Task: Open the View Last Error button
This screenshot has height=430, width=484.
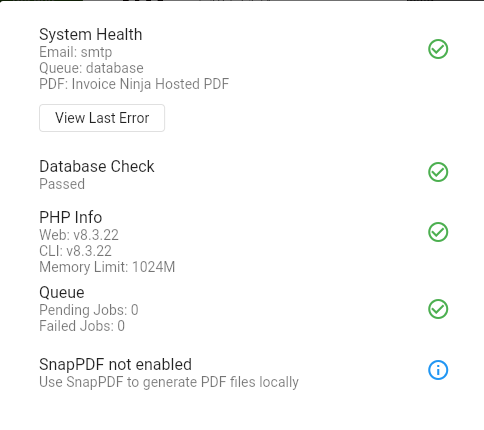Action: pos(102,118)
